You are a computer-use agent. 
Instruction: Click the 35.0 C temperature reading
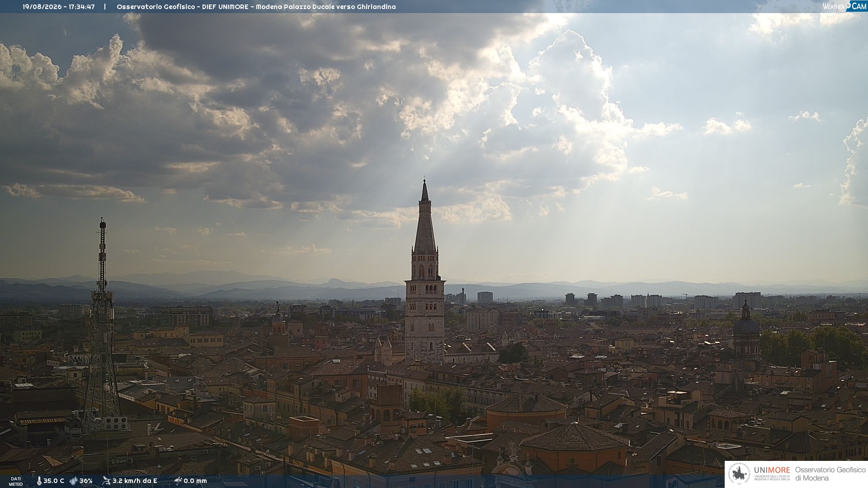(x=54, y=481)
